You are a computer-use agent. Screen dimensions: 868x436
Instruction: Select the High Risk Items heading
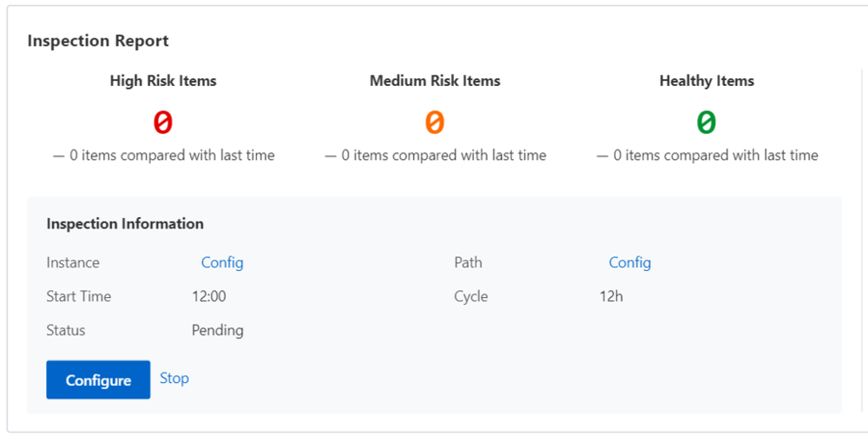tap(163, 81)
